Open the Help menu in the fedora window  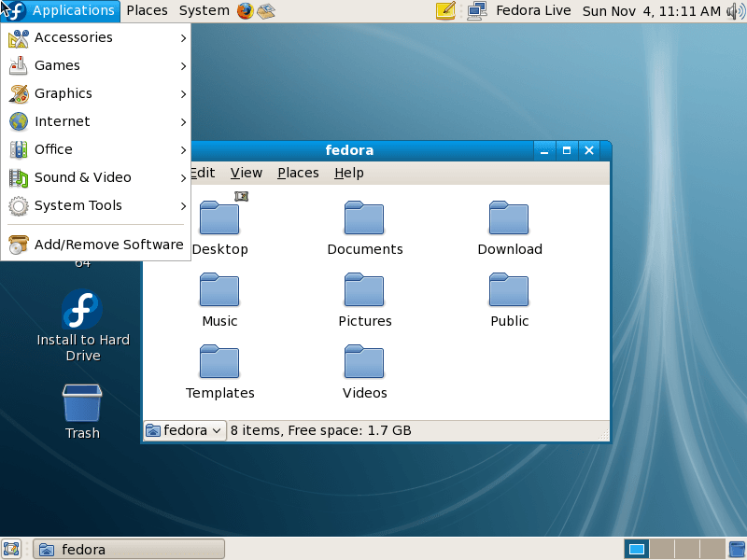[x=349, y=173]
